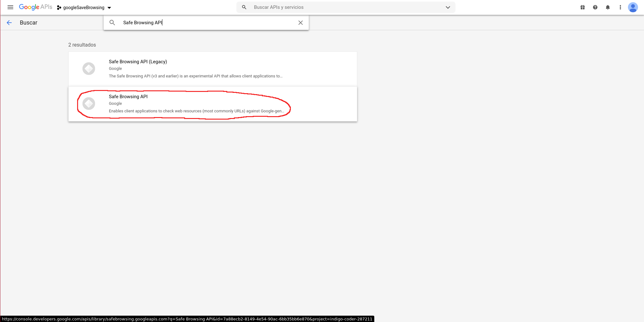
Task: Show notifications via the bell icon
Action: click(x=608, y=7)
